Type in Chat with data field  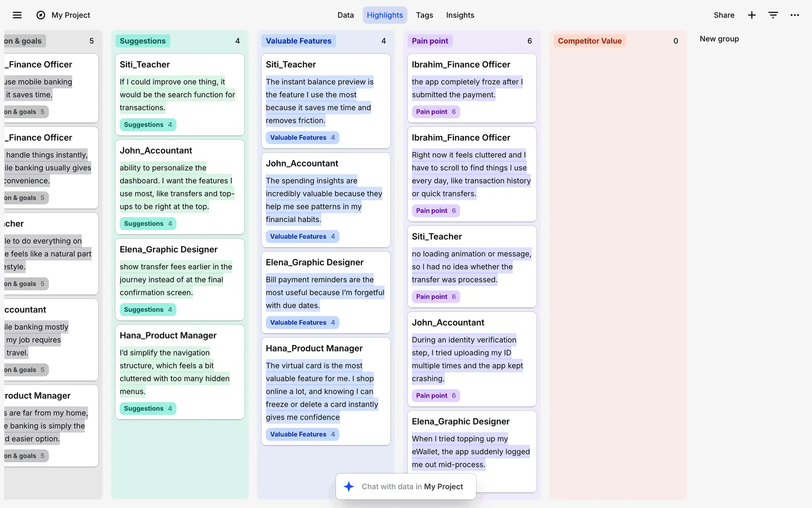pyautogui.click(x=412, y=486)
